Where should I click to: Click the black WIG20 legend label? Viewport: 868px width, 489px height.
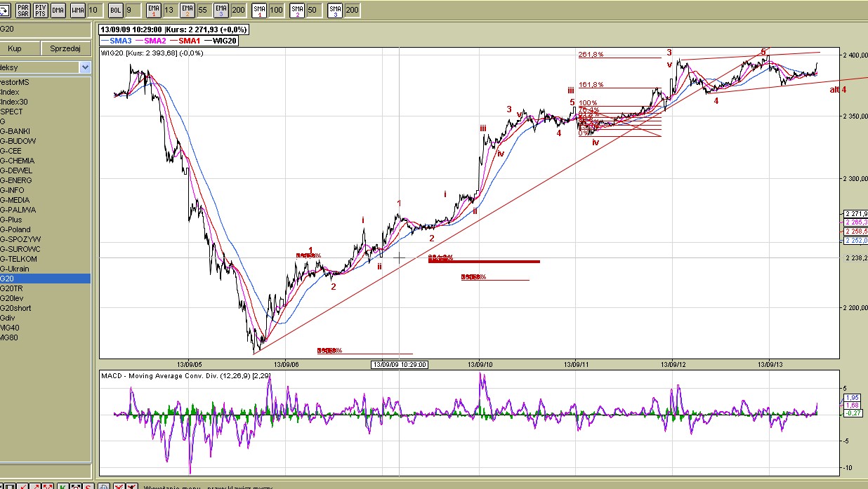tap(226, 41)
